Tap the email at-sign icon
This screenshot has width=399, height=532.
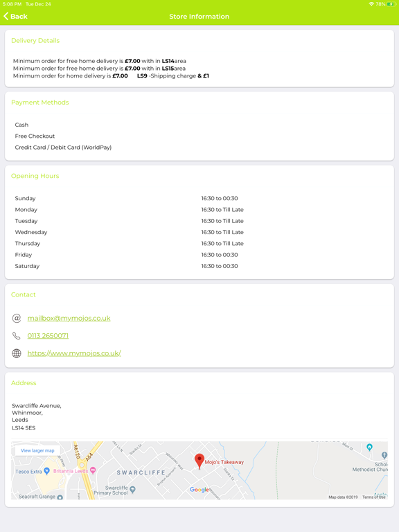[17, 318]
